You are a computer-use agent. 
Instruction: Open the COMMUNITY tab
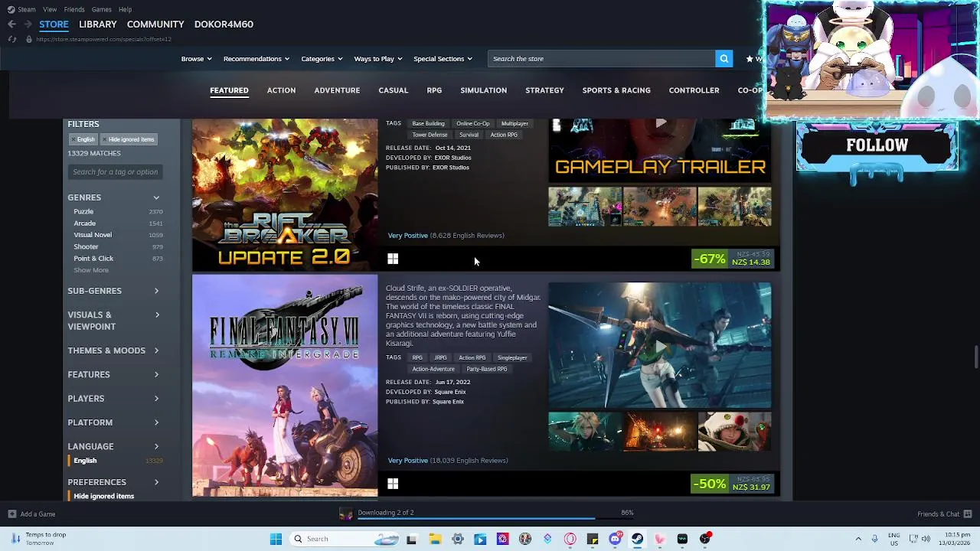coord(155,24)
